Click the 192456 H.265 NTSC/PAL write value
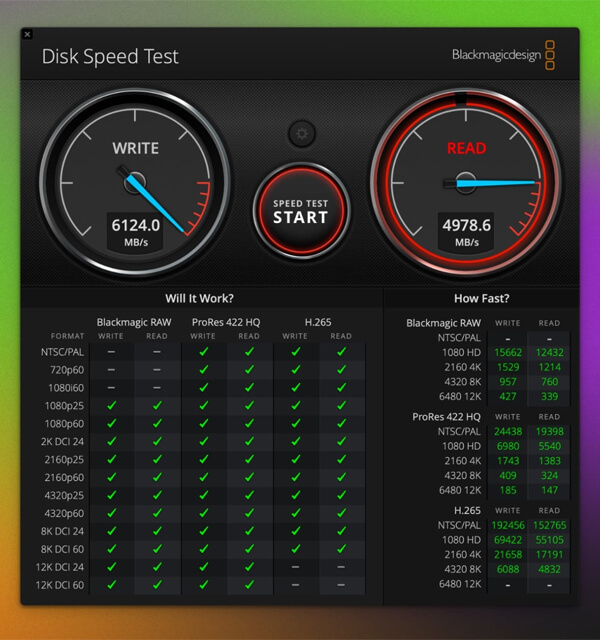 [x=508, y=525]
